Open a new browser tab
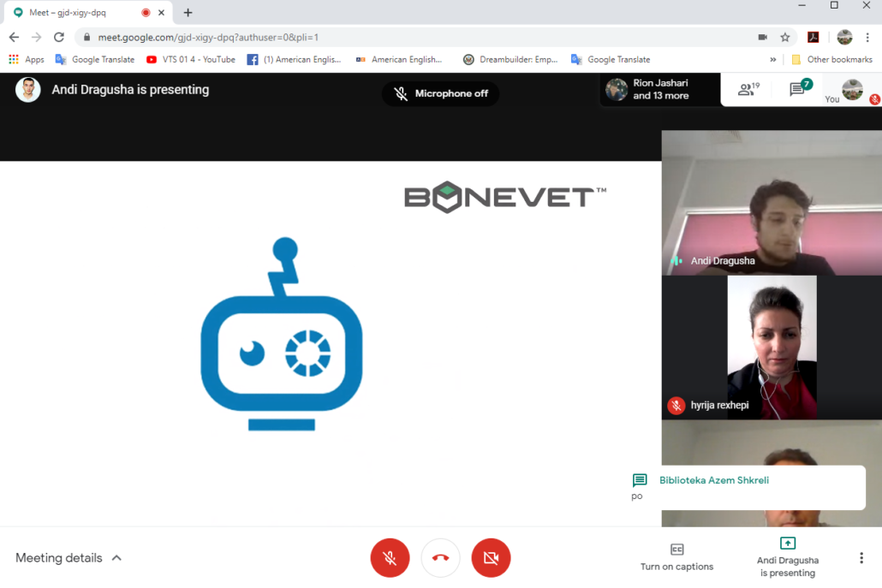The width and height of the screenshot is (882, 588). [x=188, y=12]
